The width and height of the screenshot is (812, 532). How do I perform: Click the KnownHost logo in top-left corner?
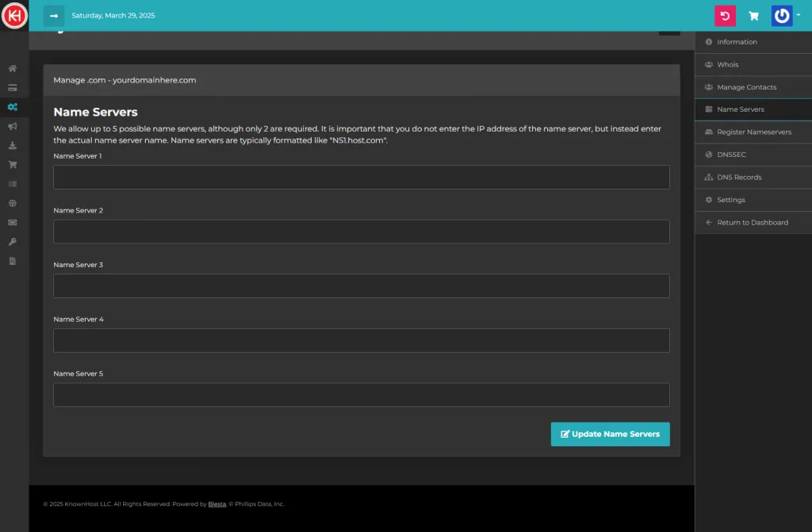click(14, 16)
